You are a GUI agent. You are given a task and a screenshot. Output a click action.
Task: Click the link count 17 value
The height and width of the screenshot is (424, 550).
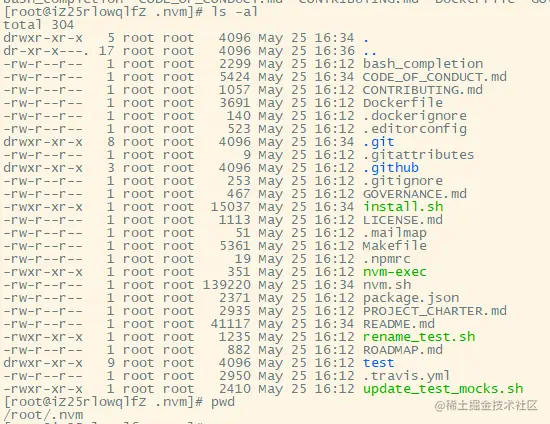click(106, 51)
